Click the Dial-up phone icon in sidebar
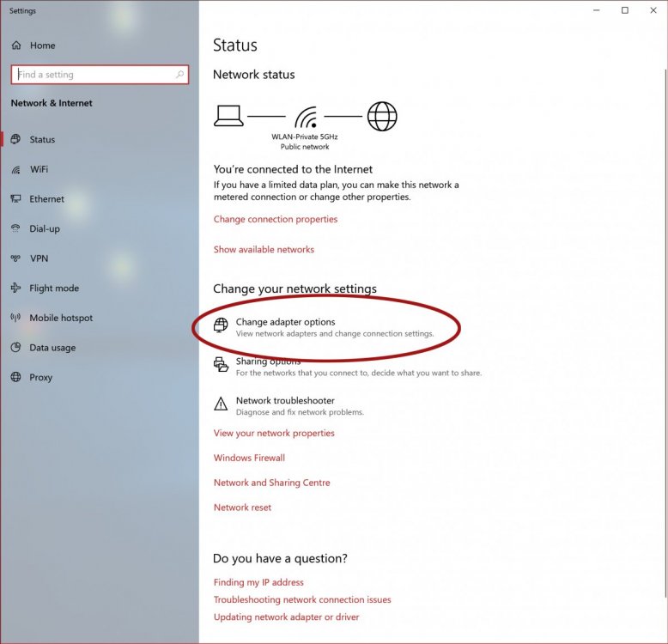Viewport: 668px width, 644px height. coord(15,228)
